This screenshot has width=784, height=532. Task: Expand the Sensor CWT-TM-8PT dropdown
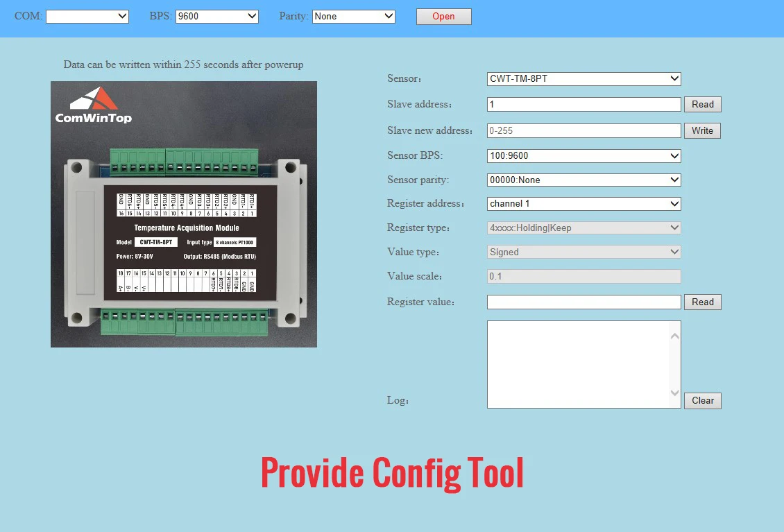pyautogui.click(x=584, y=78)
